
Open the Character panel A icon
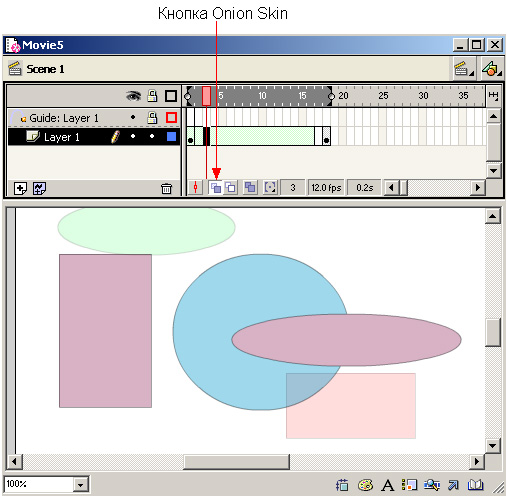click(387, 485)
